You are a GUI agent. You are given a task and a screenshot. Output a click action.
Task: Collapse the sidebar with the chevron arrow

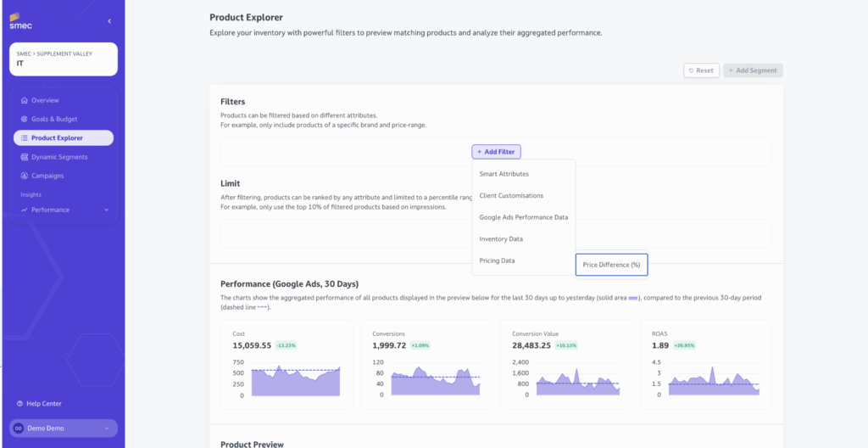pyautogui.click(x=108, y=20)
